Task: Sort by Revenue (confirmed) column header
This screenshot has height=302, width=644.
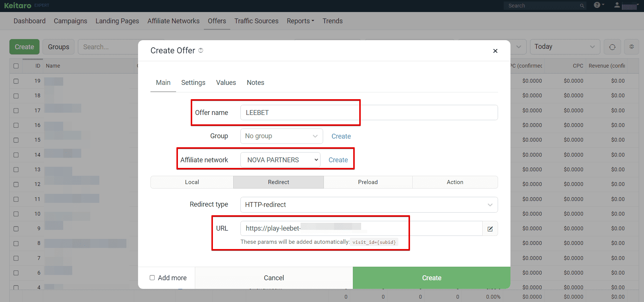Action: (x=607, y=66)
